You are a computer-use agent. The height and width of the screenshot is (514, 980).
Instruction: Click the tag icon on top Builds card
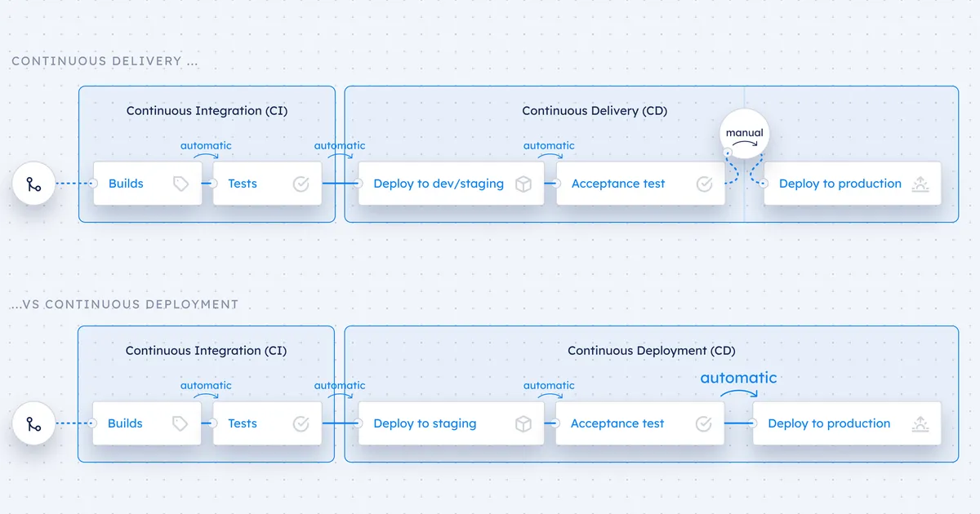tap(180, 184)
